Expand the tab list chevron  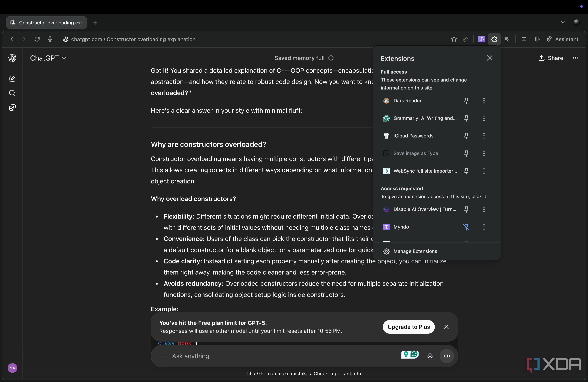click(563, 22)
